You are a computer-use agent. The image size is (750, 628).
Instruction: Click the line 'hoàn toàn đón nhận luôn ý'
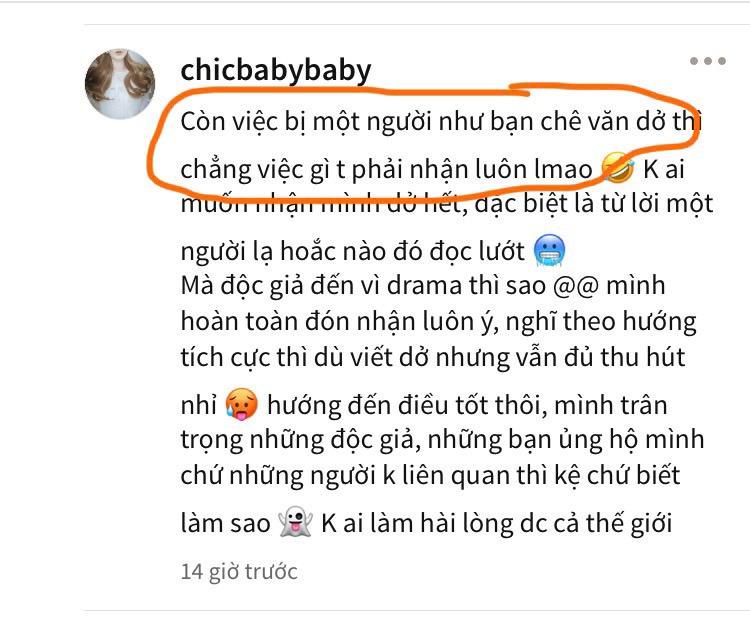tap(438, 321)
